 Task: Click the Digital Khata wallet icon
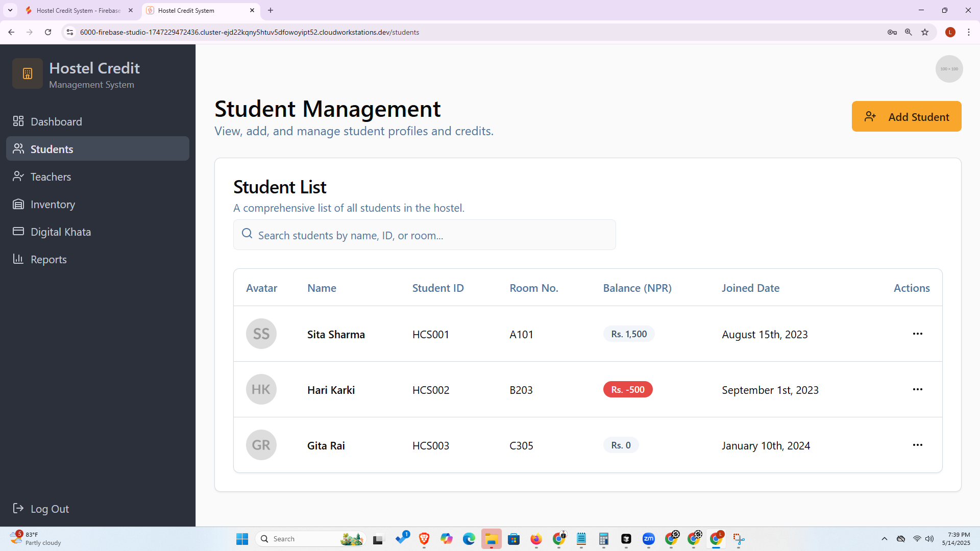point(18,231)
